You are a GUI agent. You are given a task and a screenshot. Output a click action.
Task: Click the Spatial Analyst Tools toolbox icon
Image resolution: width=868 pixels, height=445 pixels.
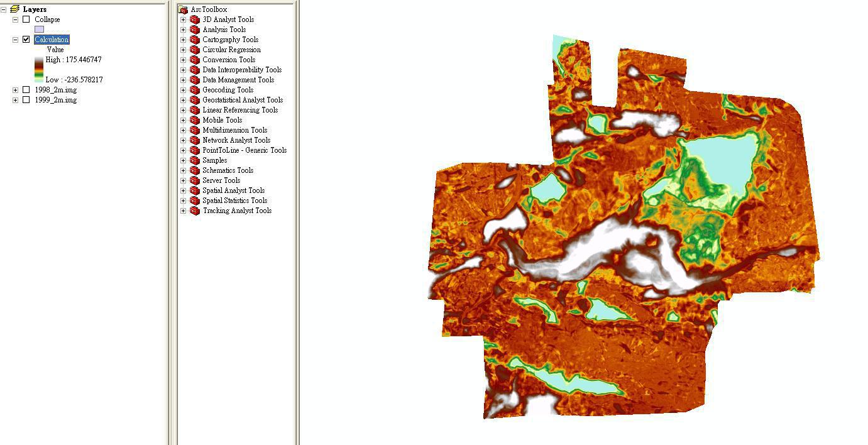195,190
